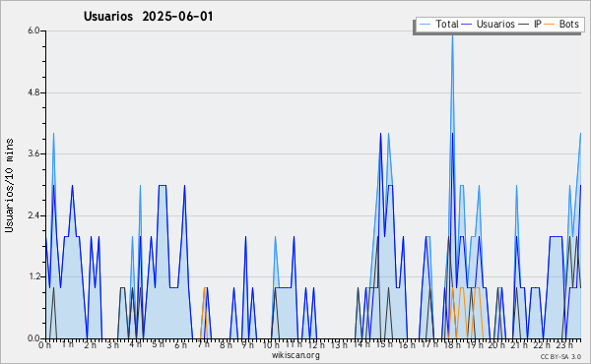Click the y-axis value 1.2
The image size is (591, 364).
point(33,277)
